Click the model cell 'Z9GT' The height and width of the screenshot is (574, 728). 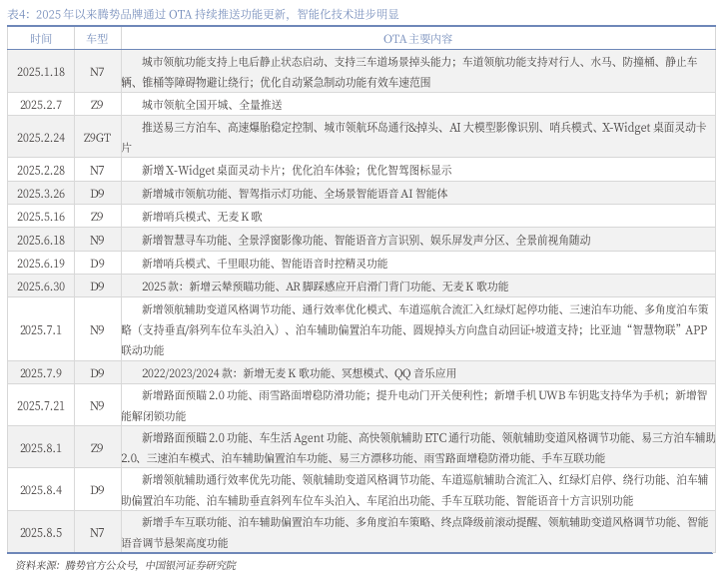point(97,138)
